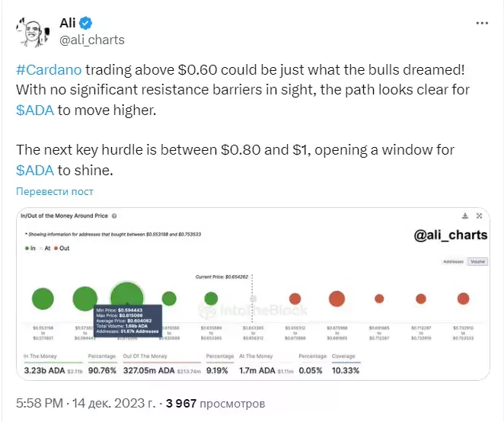
Task: Switch chart to Volume view
Action: 477,261
